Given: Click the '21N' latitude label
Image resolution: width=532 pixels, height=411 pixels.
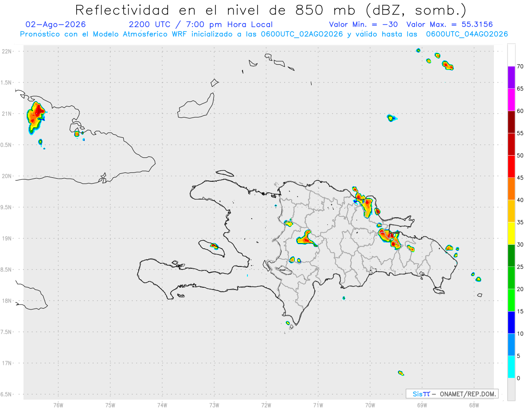Looking at the screenshot, I should coord(7,114).
